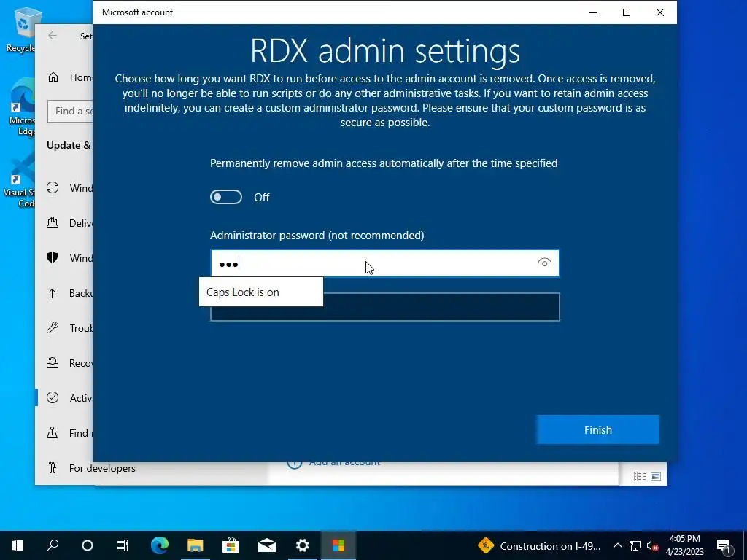Open the Construction on I-49 news widget
Screen dimensions: 747x560
pyautogui.click(x=539, y=545)
